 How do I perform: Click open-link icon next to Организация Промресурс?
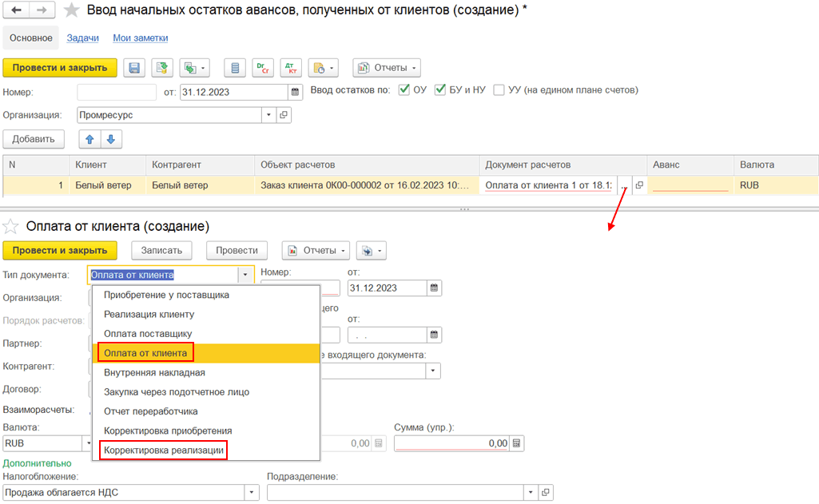284,115
